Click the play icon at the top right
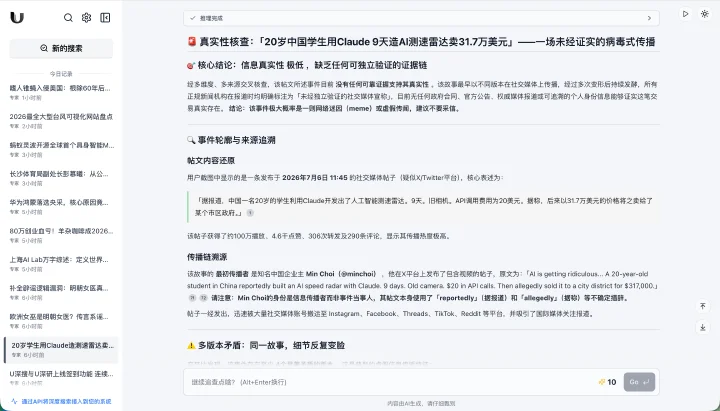Screen dimensions: 720x411 click(x=685, y=14)
